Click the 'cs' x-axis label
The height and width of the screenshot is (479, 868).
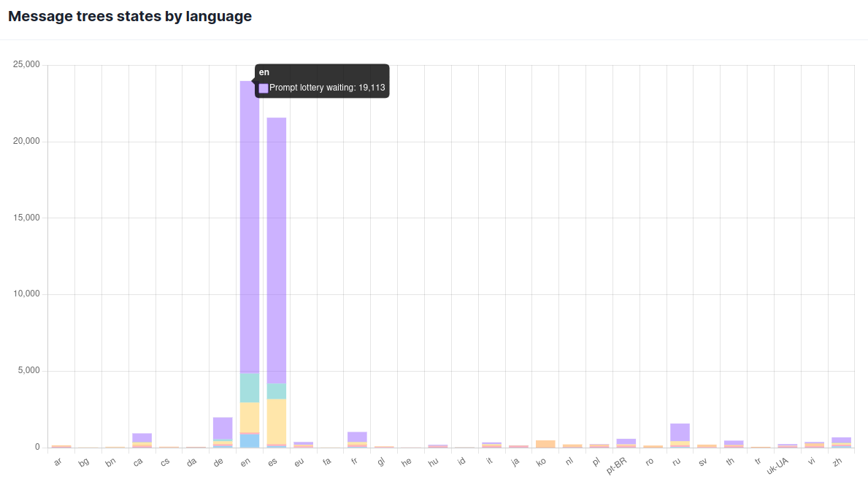click(165, 461)
